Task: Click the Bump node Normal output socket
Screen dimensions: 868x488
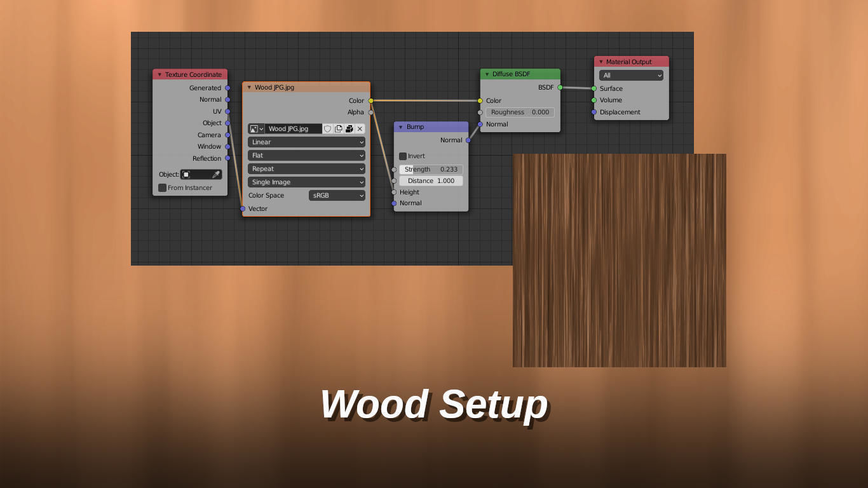Action: pos(468,140)
